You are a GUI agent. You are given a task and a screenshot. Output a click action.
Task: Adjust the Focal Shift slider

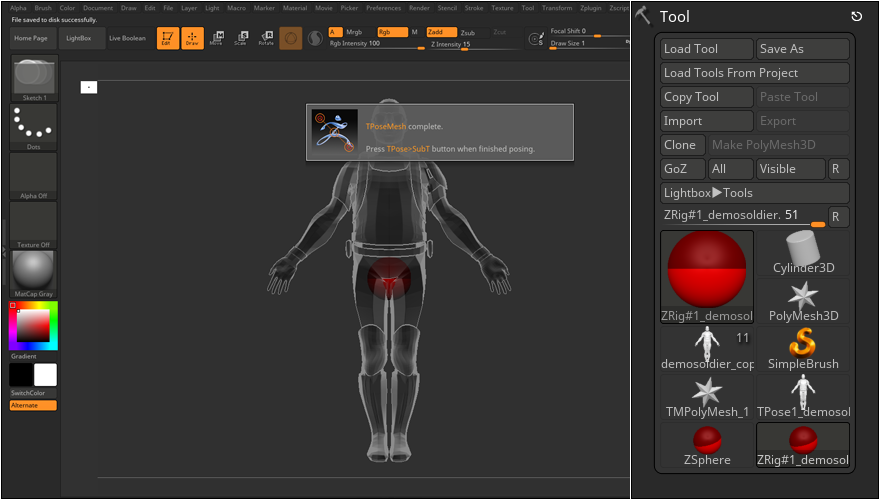coord(588,31)
